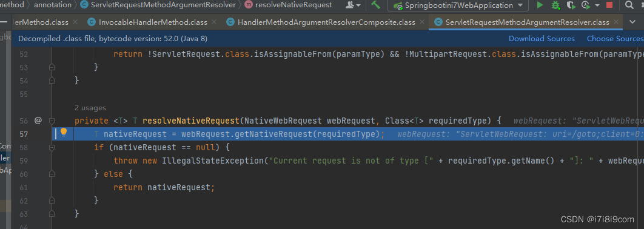Click the @ gutter icon on line 56
This screenshot has height=229, width=644.
coord(38,121)
